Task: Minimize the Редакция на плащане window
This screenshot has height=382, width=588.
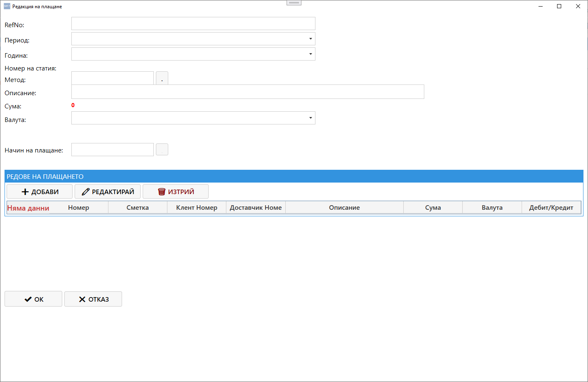Action: click(540, 6)
